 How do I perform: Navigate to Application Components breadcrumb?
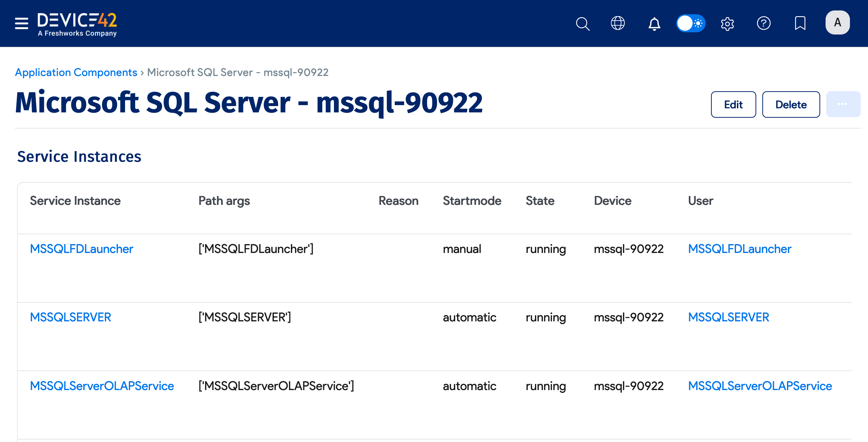click(x=76, y=72)
